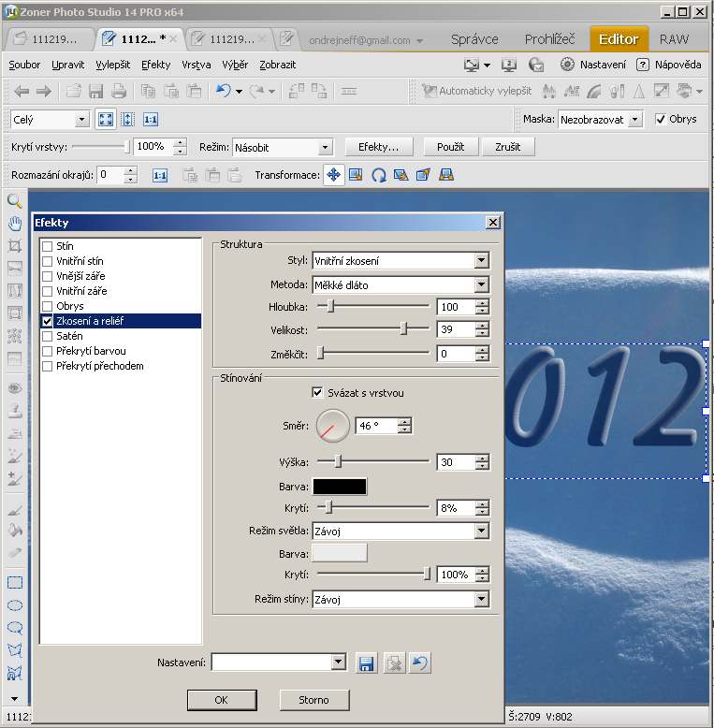This screenshot has height=728, width=714.
Task: Click the fit-to-window zoom icon
Action: point(106,120)
